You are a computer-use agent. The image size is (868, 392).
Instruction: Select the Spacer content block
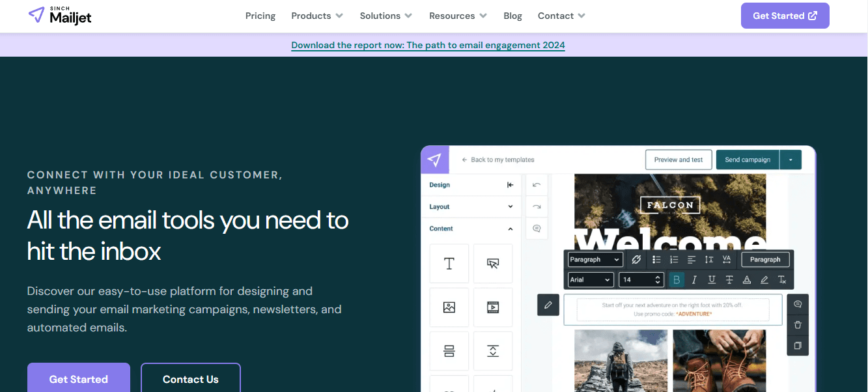pyautogui.click(x=493, y=351)
